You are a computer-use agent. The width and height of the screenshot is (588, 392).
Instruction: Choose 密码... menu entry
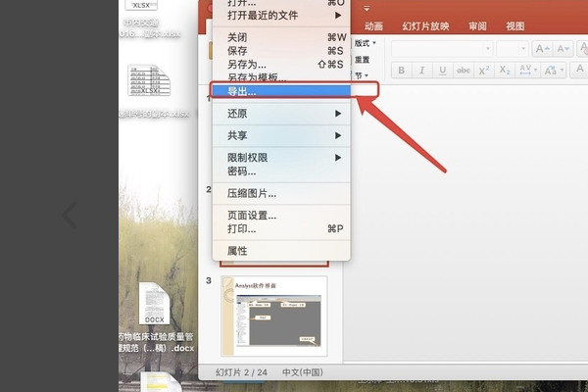(x=281, y=171)
